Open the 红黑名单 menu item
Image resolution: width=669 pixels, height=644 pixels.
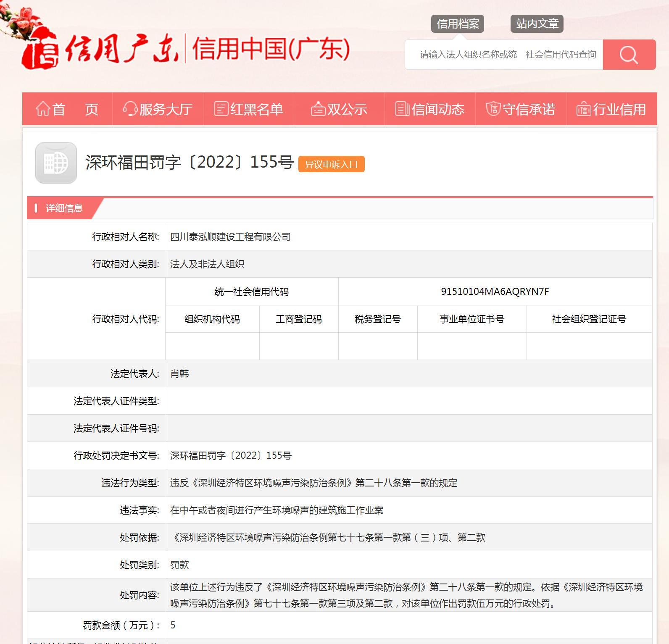coord(249,109)
